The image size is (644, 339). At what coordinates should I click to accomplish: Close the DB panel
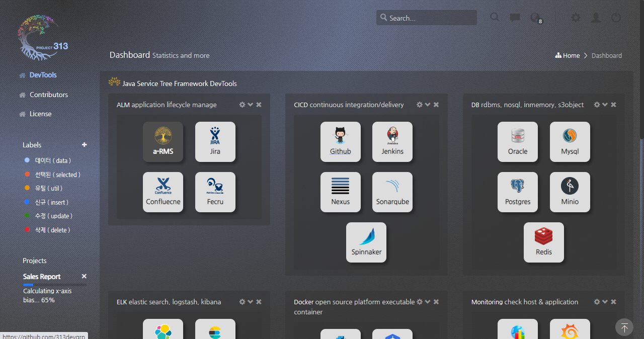pyautogui.click(x=613, y=105)
